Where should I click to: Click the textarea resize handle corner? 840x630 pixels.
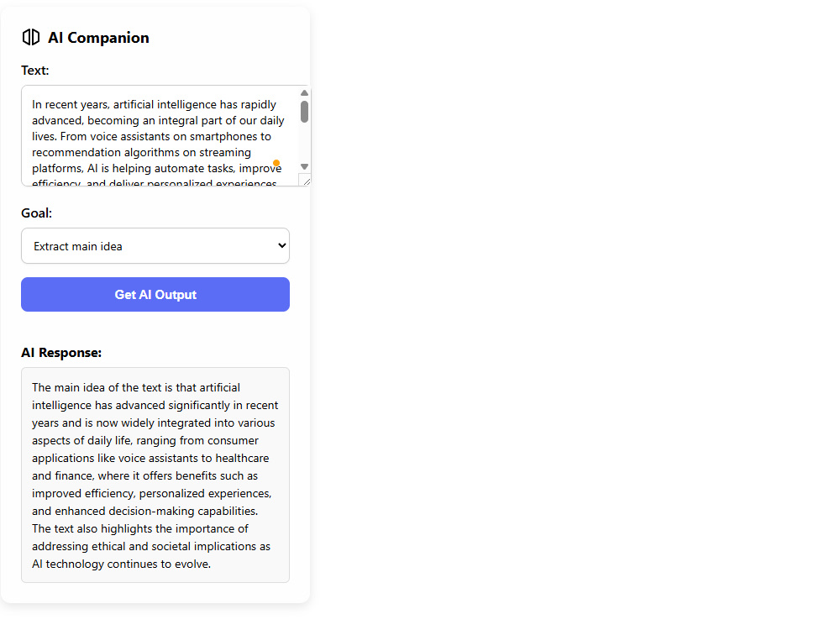[306, 181]
